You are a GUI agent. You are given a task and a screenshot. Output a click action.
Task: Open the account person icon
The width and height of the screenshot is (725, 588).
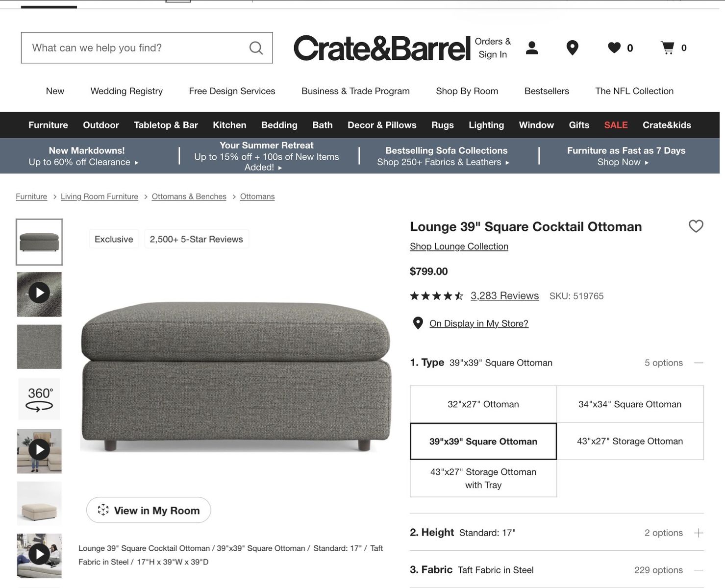[x=532, y=48]
